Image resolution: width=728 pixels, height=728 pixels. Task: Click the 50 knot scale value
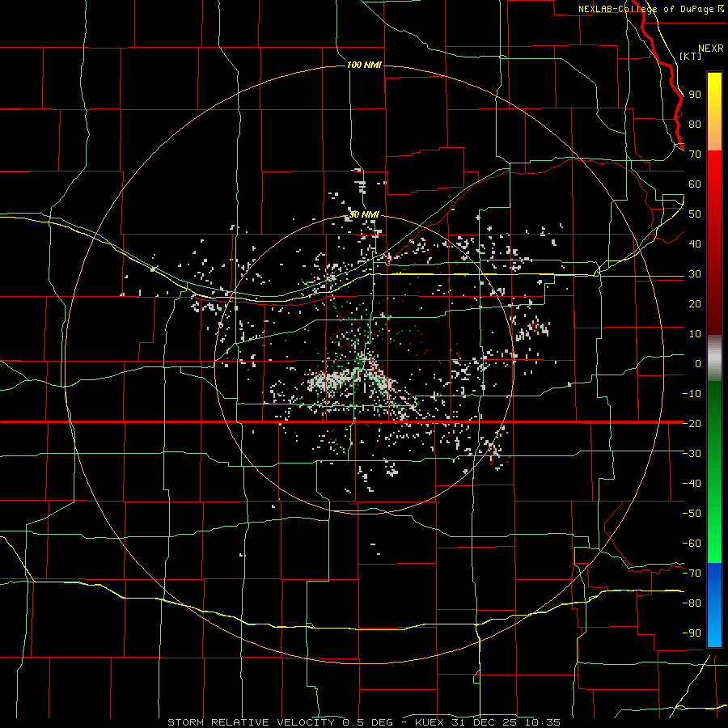[x=695, y=214]
